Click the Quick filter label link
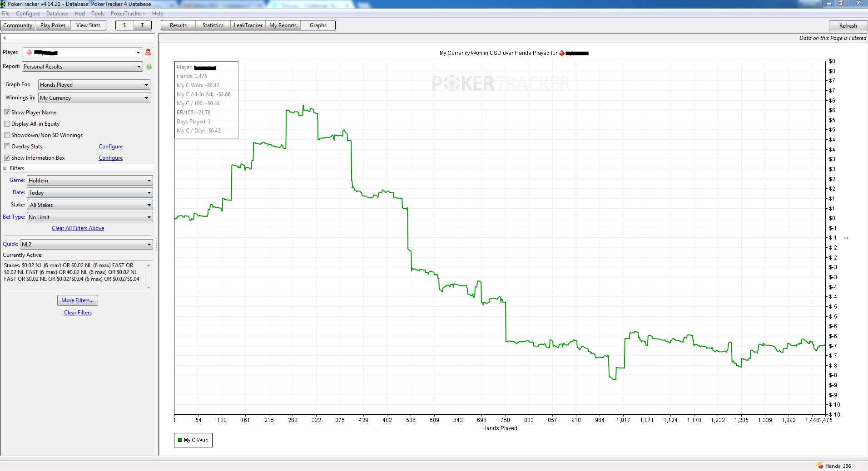The height and width of the screenshot is (471, 868). (10, 244)
